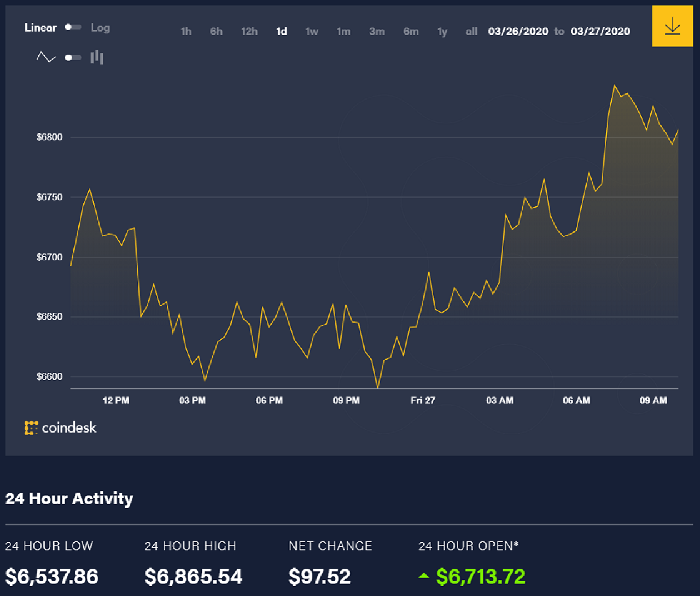Show all-time price history
This screenshot has width=700, height=596.
click(471, 32)
